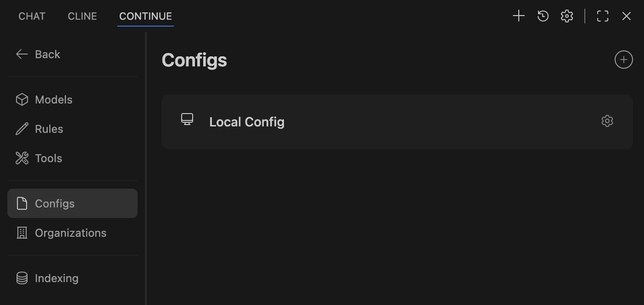
Task: Open the Organizations building icon
Action: click(22, 233)
